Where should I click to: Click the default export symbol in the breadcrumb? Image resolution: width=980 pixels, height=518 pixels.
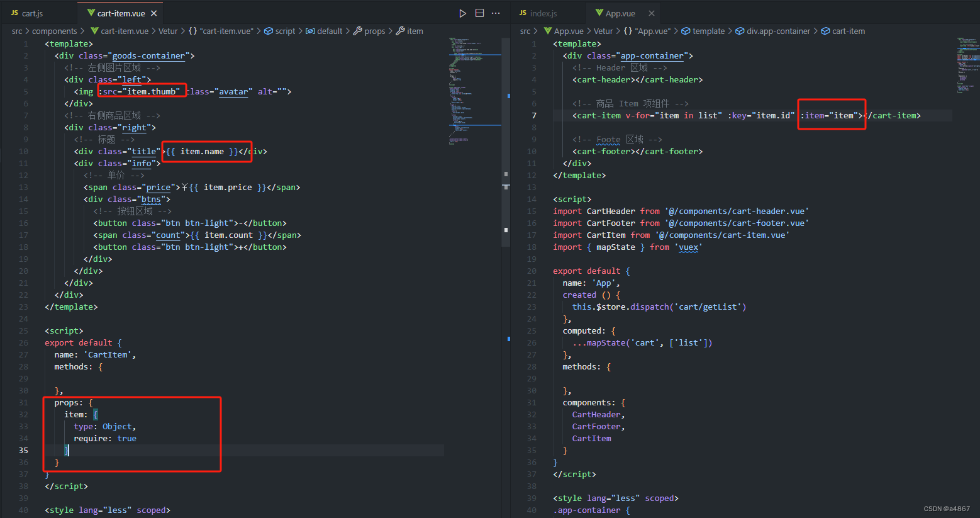[324, 30]
